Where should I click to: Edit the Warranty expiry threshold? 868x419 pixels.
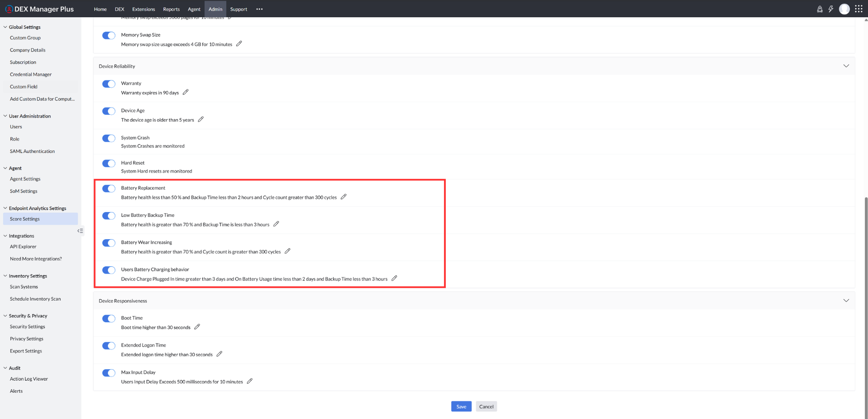click(186, 92)
